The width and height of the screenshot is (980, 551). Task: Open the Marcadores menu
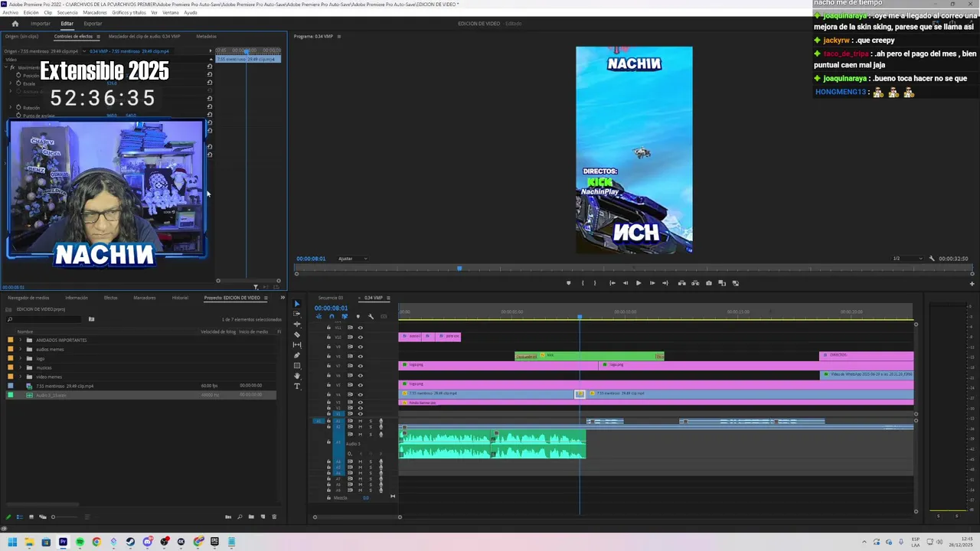(95, 12)
